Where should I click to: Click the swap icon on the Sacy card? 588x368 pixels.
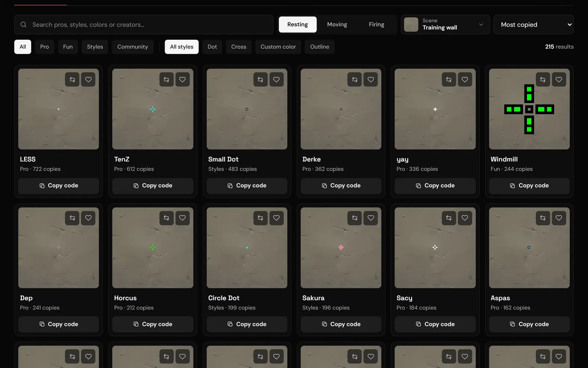click(449, 218)
